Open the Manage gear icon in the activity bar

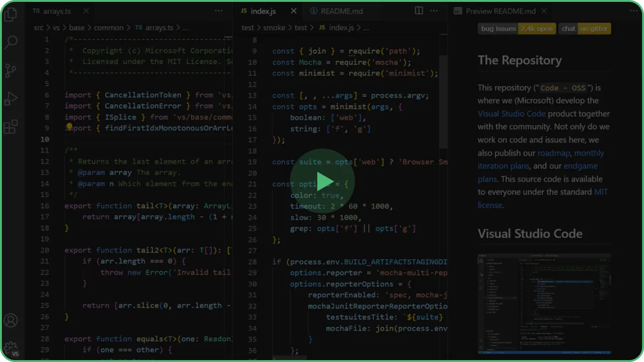coord(10,348)
